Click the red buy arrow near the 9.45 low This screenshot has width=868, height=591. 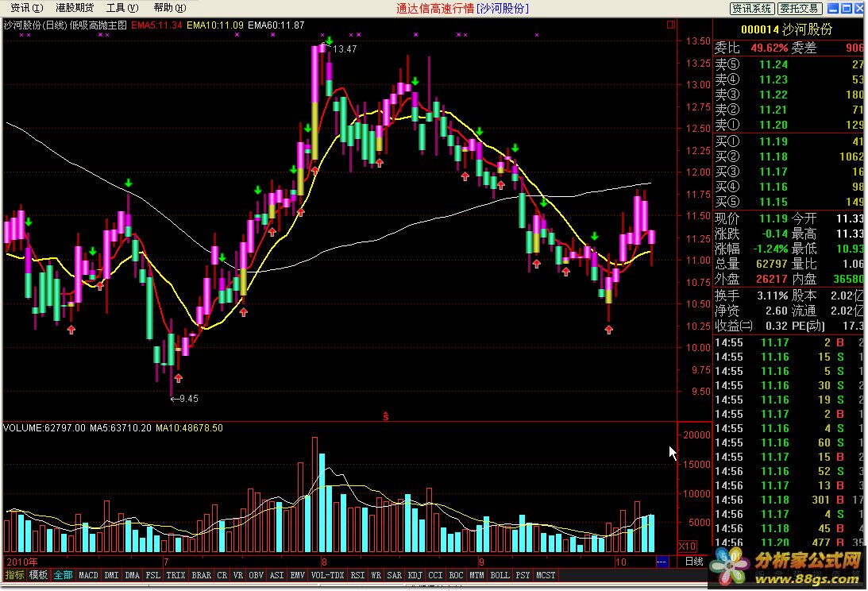coord(178,378)
